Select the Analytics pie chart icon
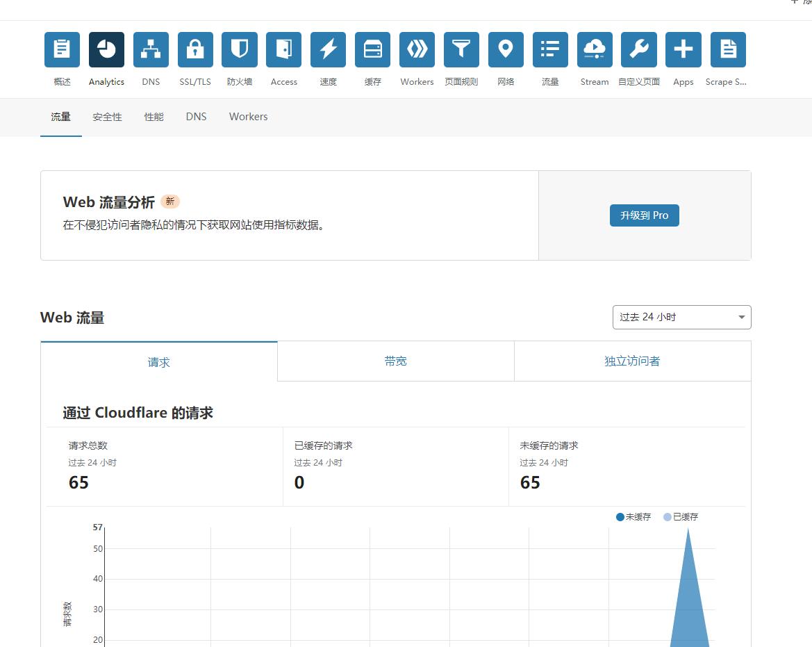 (107, 50)
